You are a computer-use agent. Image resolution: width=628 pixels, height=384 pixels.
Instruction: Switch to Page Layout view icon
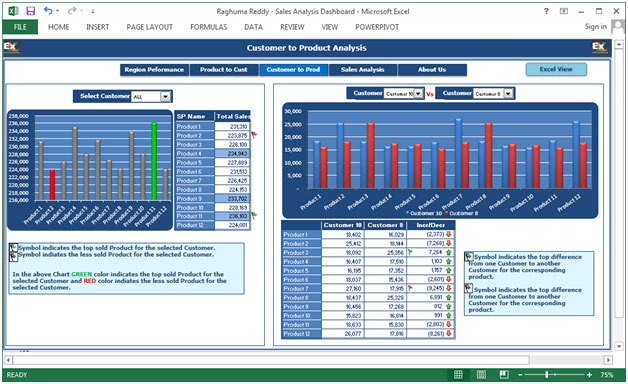pyautogui.click(x=481, y=374)
